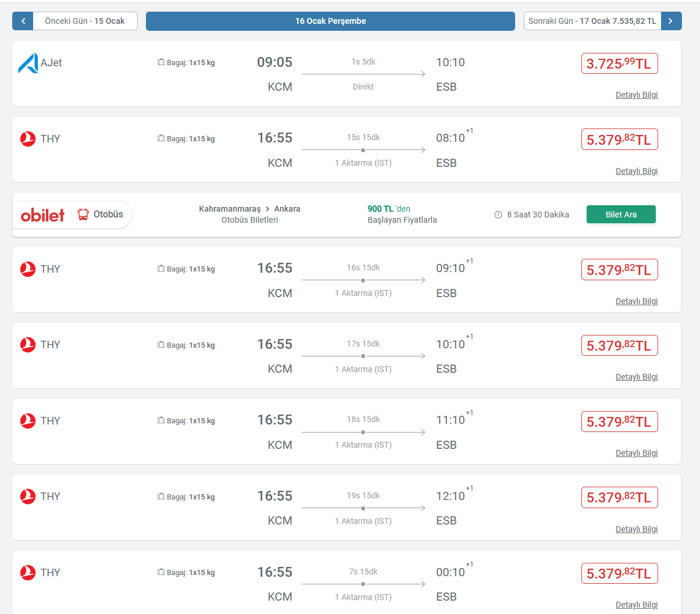The height and width of the screenshot is (614, 700).
Task: Click the AJet airline logo icon
Action: coord(28,63)
